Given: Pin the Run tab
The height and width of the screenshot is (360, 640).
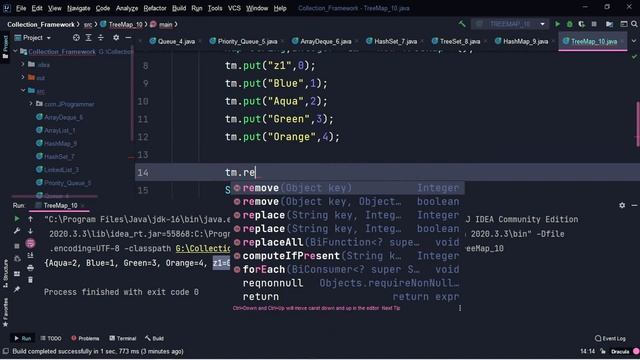Looking at the screenshot, I should coord(17,289).
